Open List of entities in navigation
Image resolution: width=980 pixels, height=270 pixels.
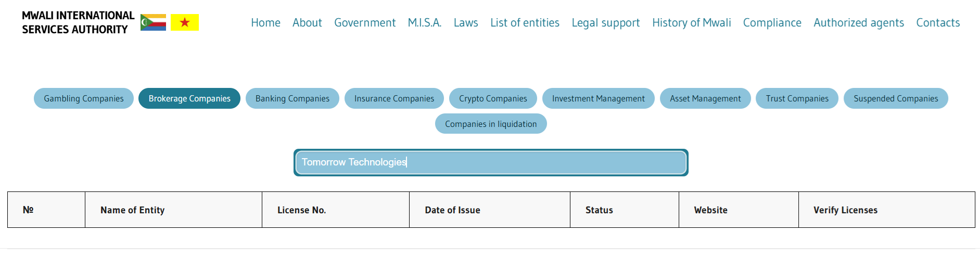pos(525,23)
